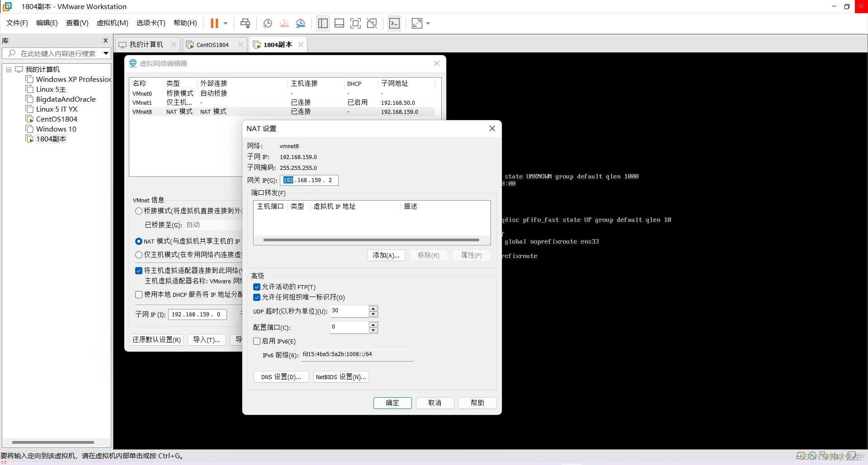Open DNS 设置(D)... dialog
The width and height of the screenshot is (868, 465).
[281, 377]
